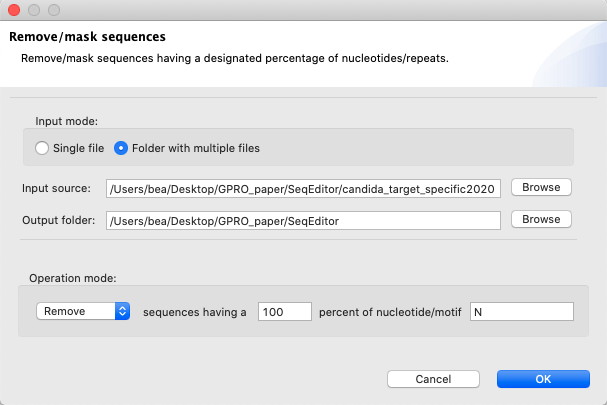Click the percent value field showing 100
The image size is (607, 405).
[285, 312]
